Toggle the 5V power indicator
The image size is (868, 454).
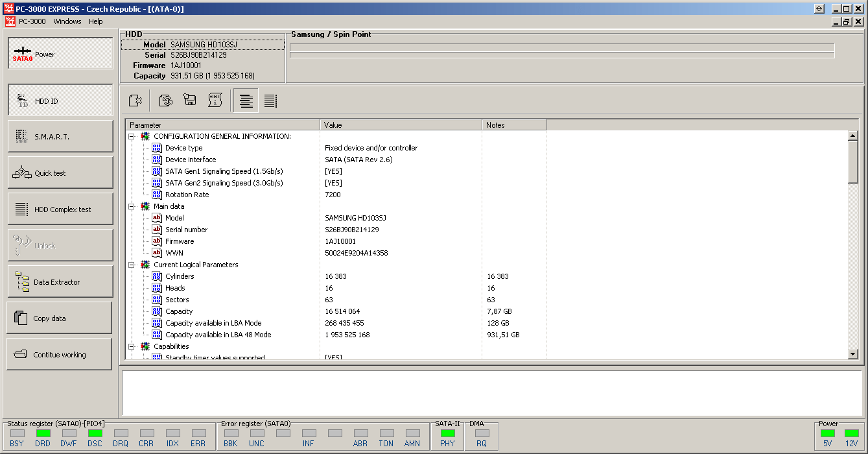[x=828, y=433]
